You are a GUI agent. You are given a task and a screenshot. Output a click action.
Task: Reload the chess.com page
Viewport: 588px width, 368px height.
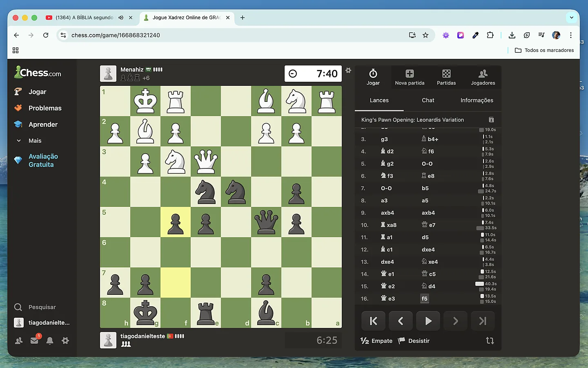[46, 35]
